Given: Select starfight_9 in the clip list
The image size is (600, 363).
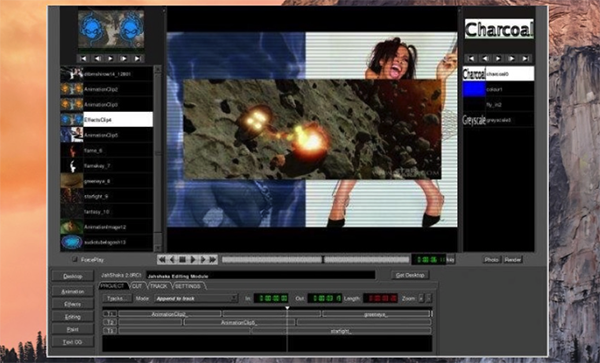Looking at the screenshot, I should [107, 196].
